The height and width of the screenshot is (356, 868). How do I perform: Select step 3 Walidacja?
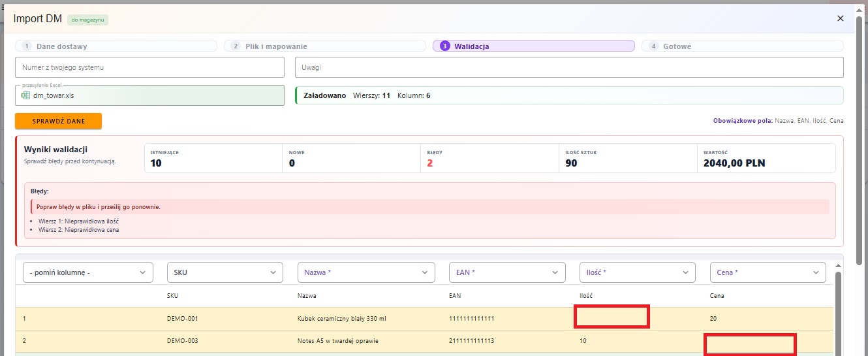tap(533, 46)
